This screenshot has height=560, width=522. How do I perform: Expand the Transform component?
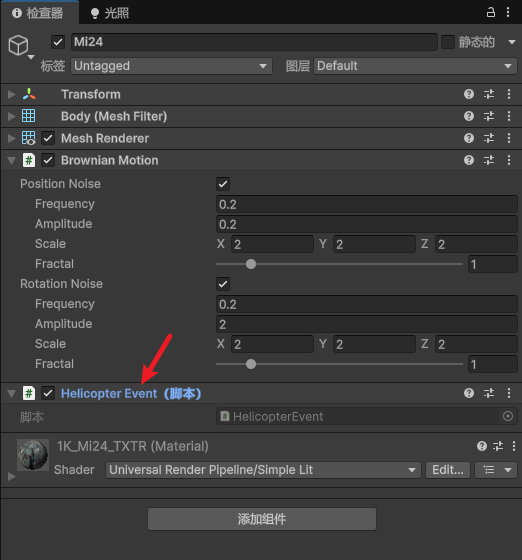(11, 94)
